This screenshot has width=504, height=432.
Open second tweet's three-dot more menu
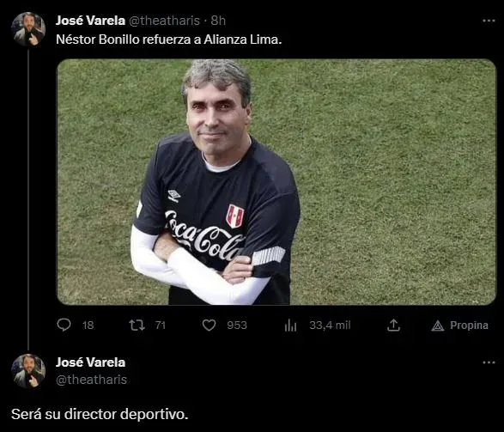(489, 362)
